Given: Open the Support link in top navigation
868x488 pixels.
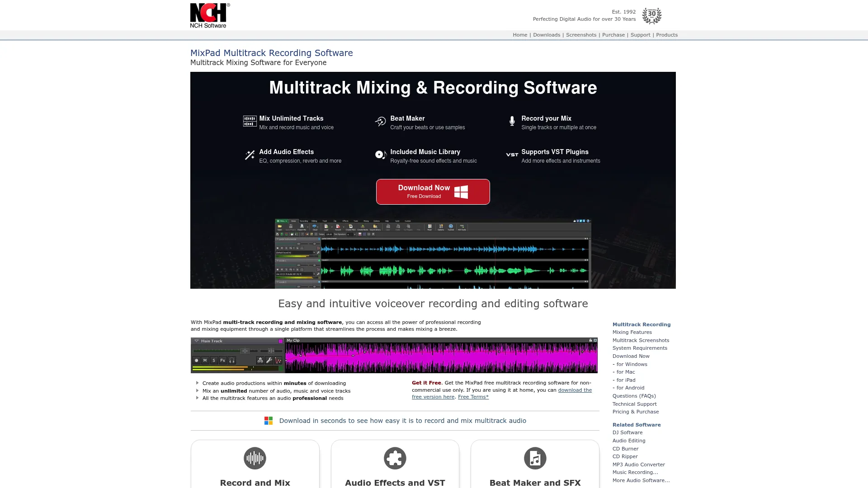Looking at the screenshot, I should click(x=640, y=35).
